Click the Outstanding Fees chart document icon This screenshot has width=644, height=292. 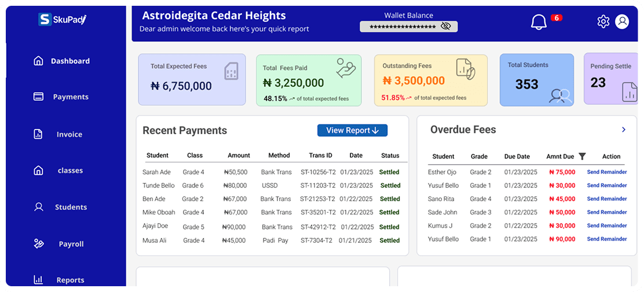point(466,69)
